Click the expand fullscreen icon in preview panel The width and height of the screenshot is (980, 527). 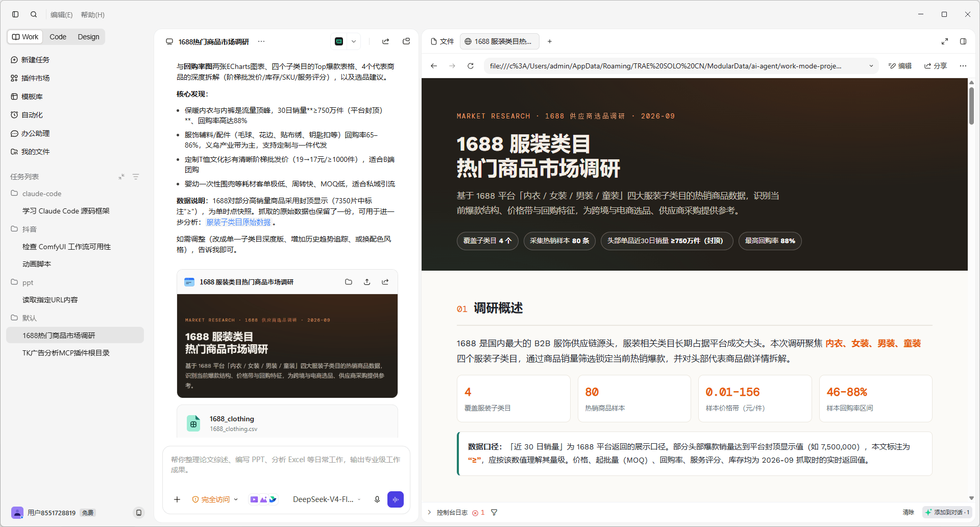tap(945, 41)
